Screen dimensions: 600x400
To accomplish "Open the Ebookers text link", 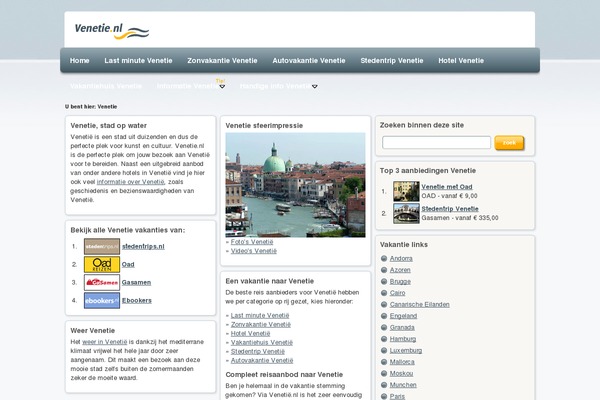I will click(137, 300).
